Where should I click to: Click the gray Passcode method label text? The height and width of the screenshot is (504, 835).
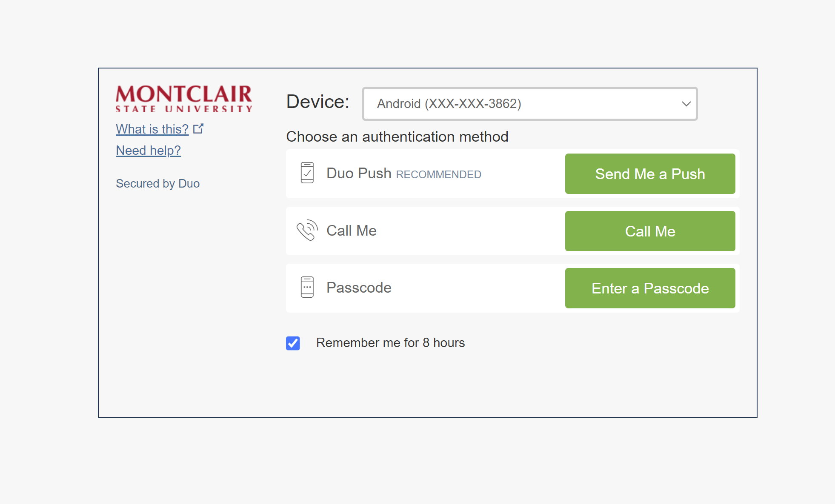click(x=359, y=288)
